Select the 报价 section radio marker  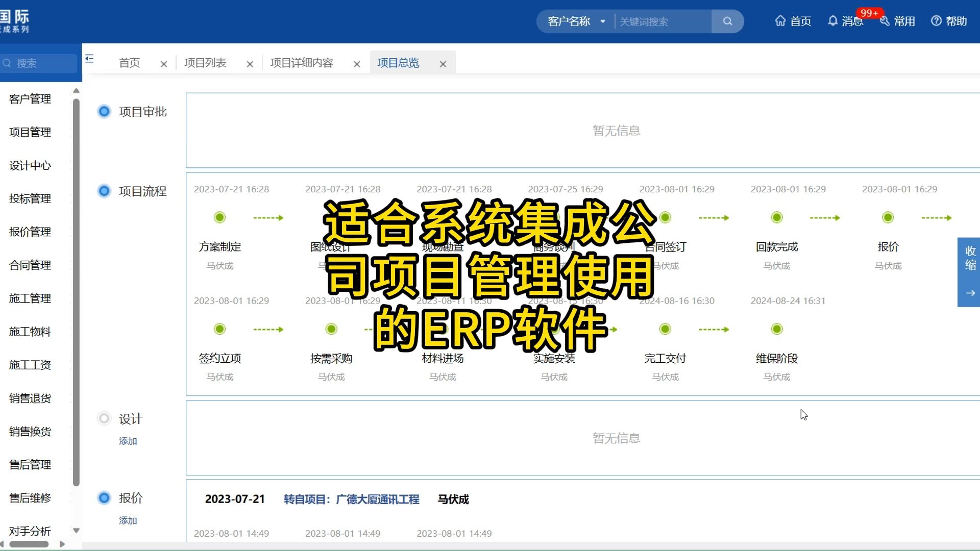[104, 497]
